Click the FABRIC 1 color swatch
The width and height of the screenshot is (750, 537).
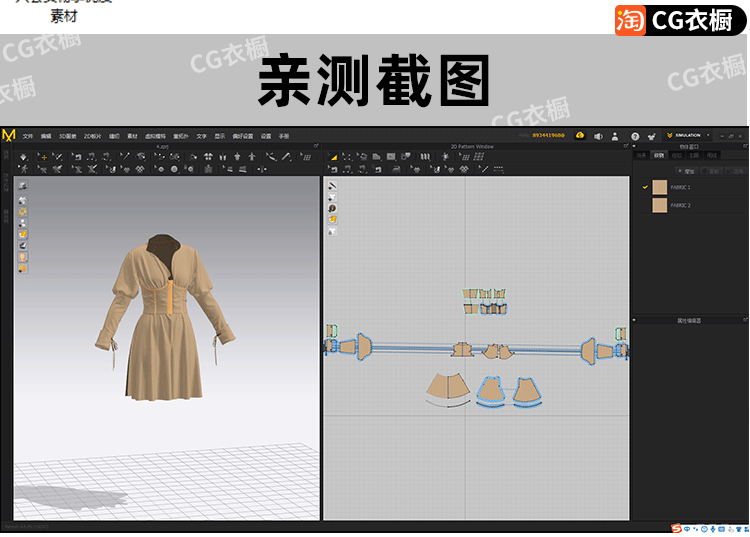click(659, 187)
